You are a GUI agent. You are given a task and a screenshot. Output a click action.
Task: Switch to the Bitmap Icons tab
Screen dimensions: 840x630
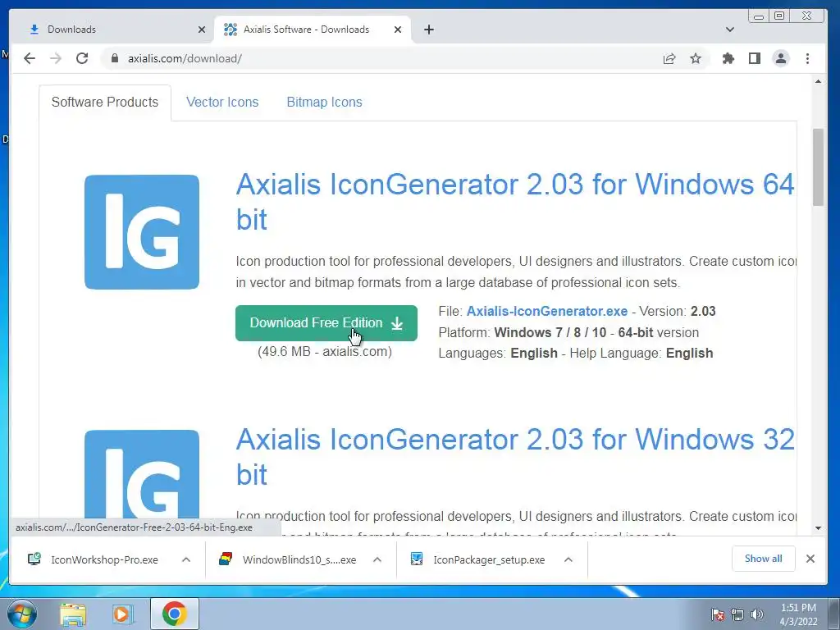pyautogui.click(x=324, y=102)
